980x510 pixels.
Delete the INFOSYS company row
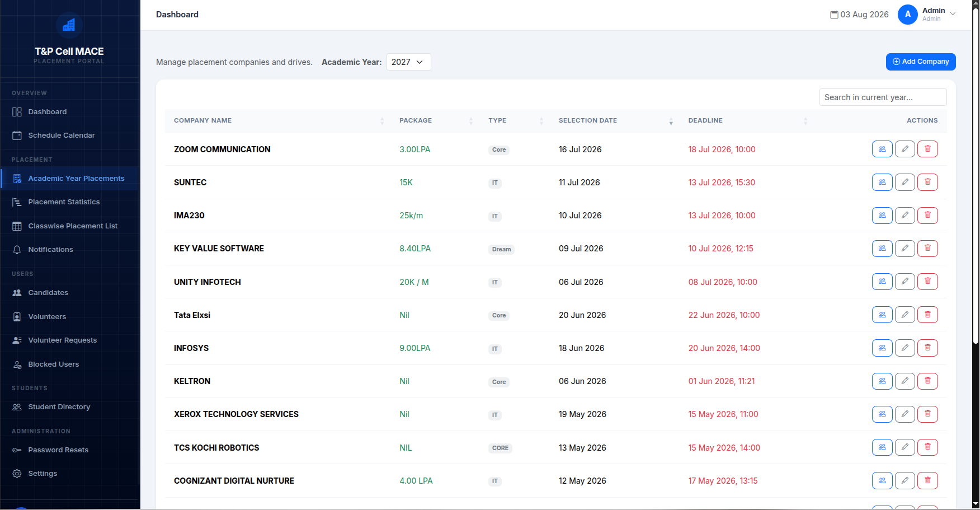click(927, 348)
